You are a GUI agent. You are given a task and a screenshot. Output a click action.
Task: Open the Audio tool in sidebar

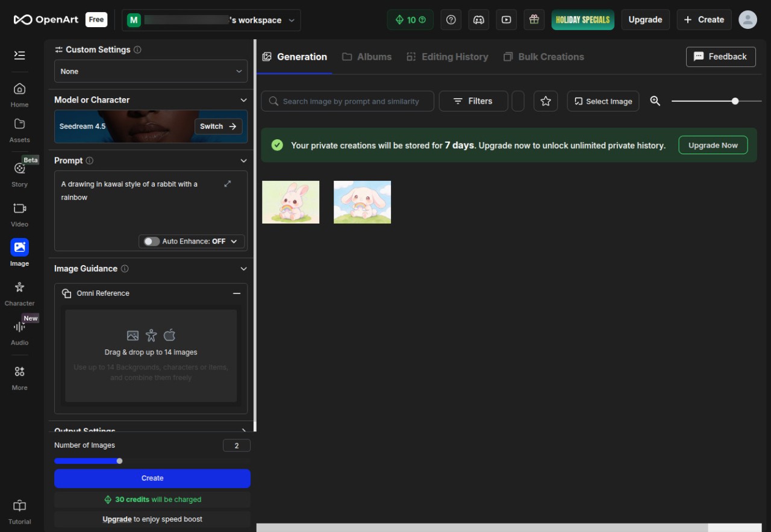(x=19, y=332)
